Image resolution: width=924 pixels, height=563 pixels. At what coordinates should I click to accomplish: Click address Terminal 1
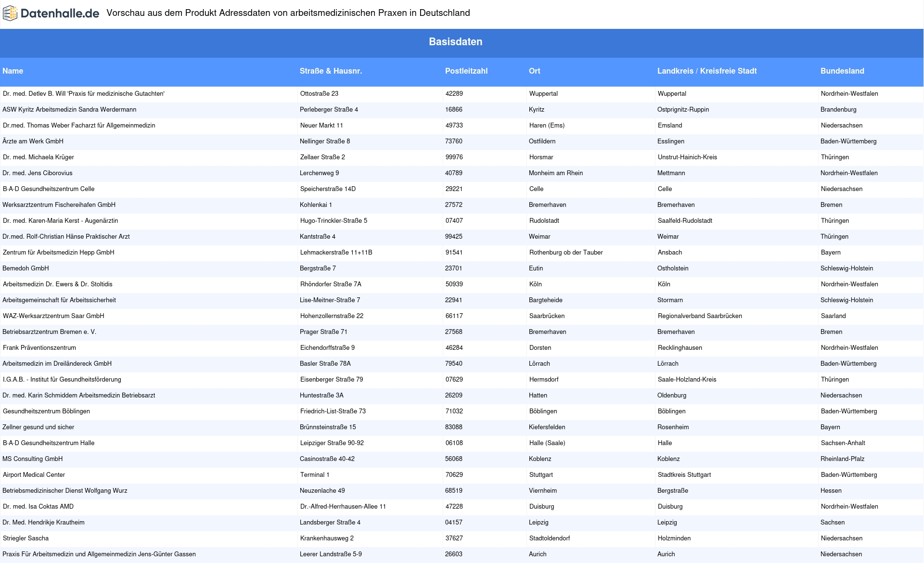[315, 475]
